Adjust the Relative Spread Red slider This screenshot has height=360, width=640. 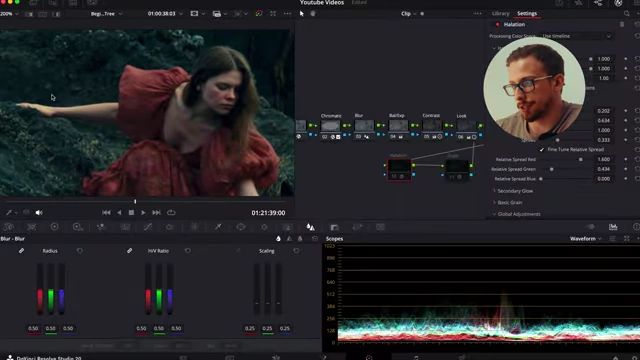[x=581, y=160]
